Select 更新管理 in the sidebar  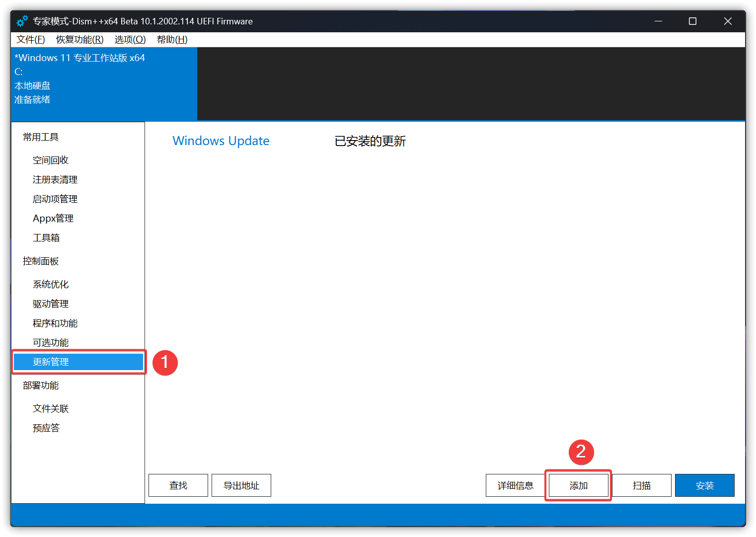click(78, 362)
